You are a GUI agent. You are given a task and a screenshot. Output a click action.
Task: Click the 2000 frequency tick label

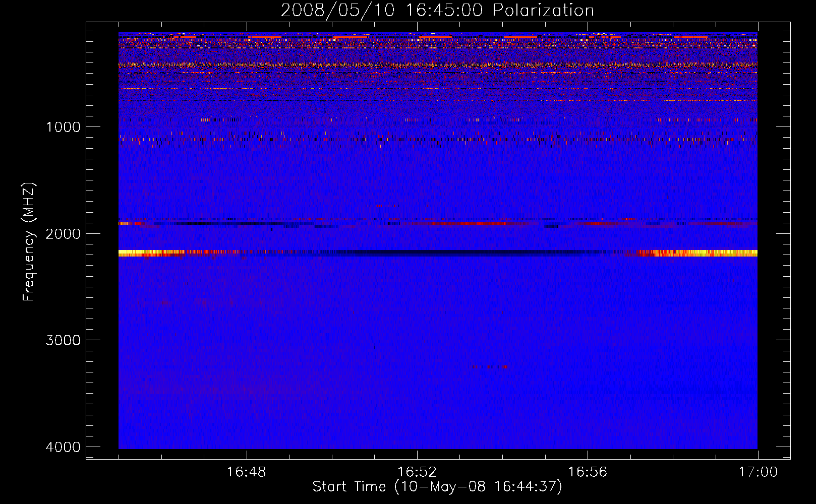click(x=63, y=233)
